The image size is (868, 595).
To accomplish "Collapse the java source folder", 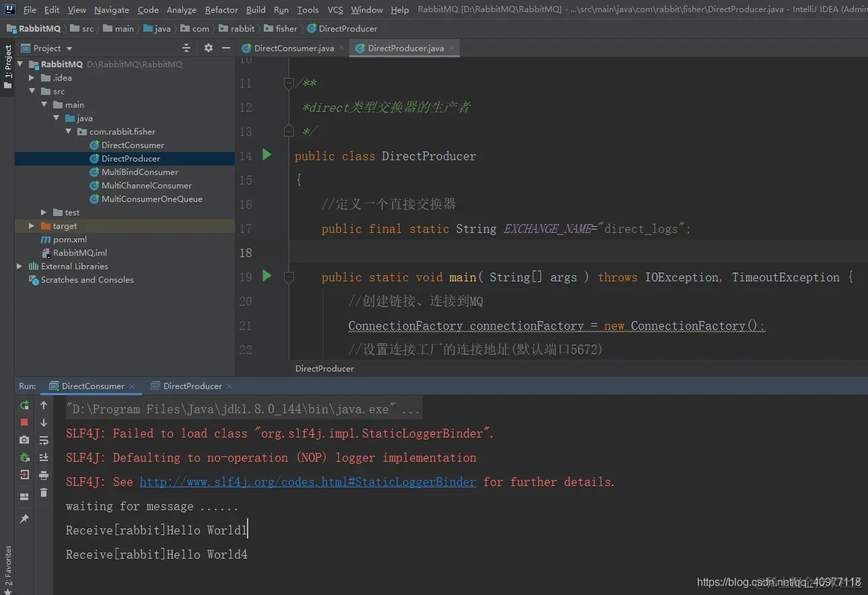I will pyautogui.click(x=56, y=118).
